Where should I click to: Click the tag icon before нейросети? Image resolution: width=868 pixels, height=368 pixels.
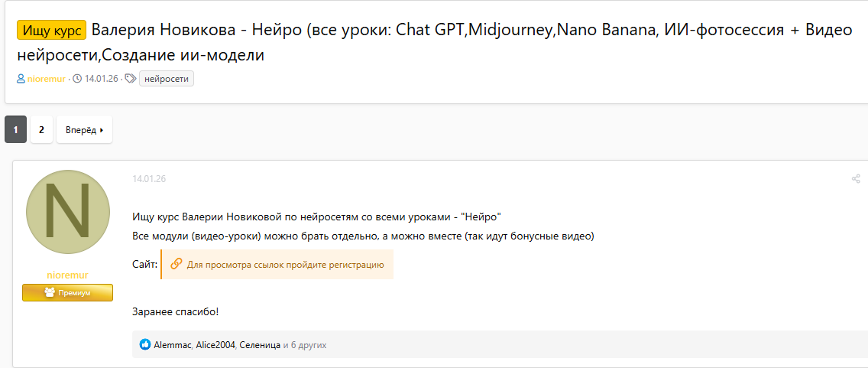pos(130,79)
